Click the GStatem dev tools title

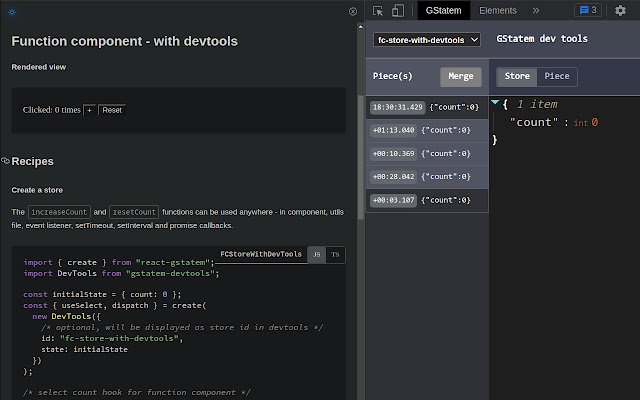(x=542, y=39)
